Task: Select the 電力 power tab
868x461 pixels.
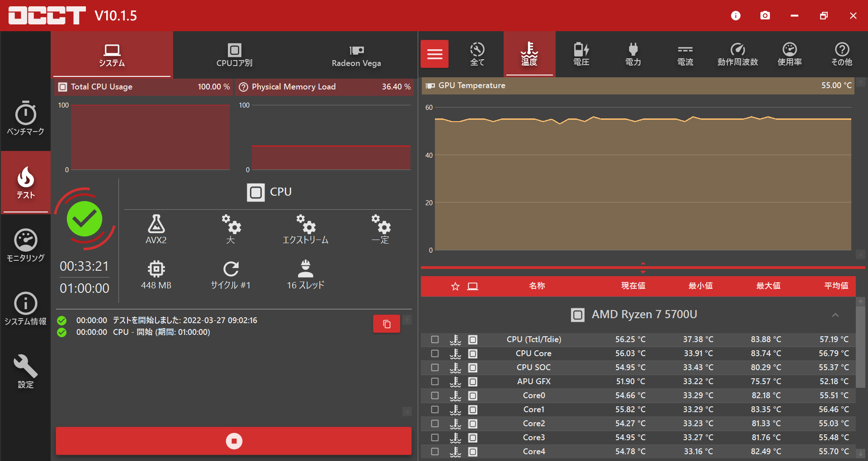Action: point(633,54)
